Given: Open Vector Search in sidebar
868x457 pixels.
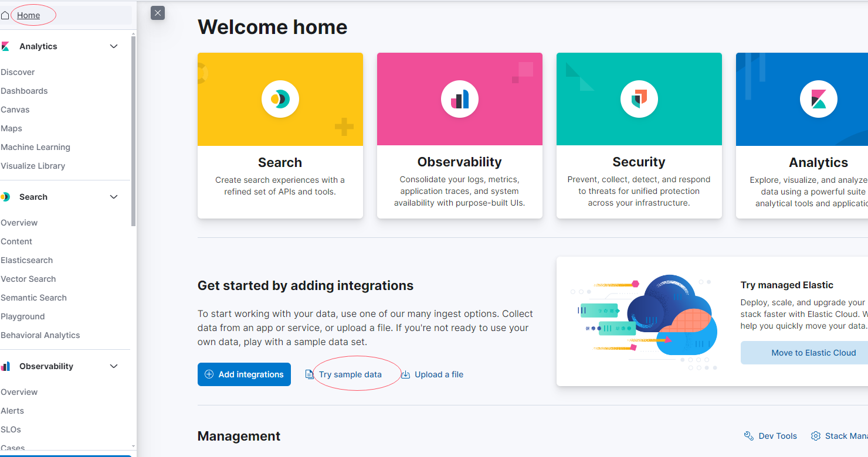Looking at the screenshot, I should 28,279.
